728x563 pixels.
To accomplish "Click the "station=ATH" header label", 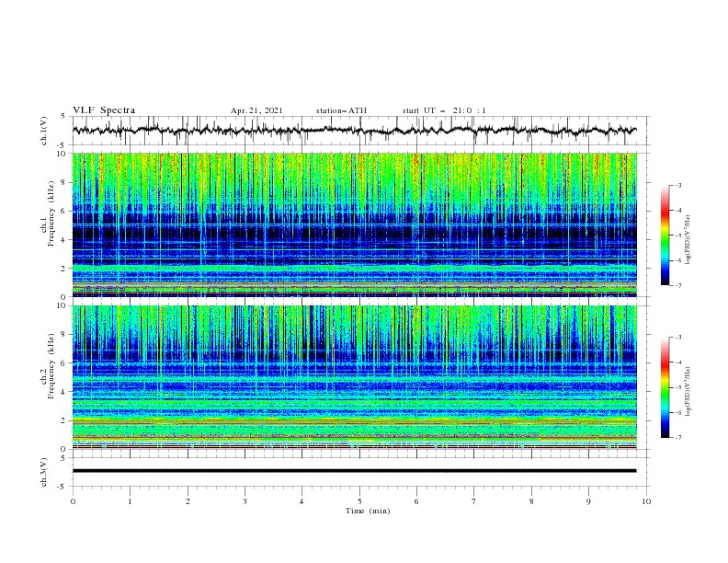I will pos(341,110).
